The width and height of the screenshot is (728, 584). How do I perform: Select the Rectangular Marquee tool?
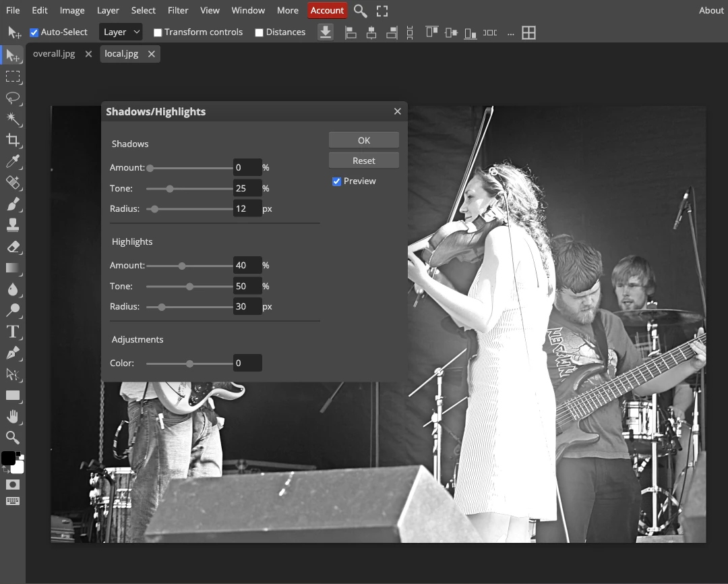[13, 77]
